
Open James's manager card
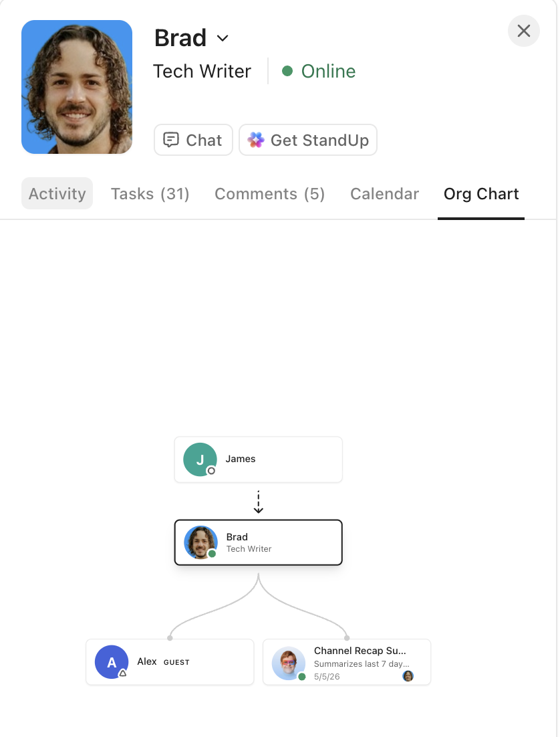point(259,459)
